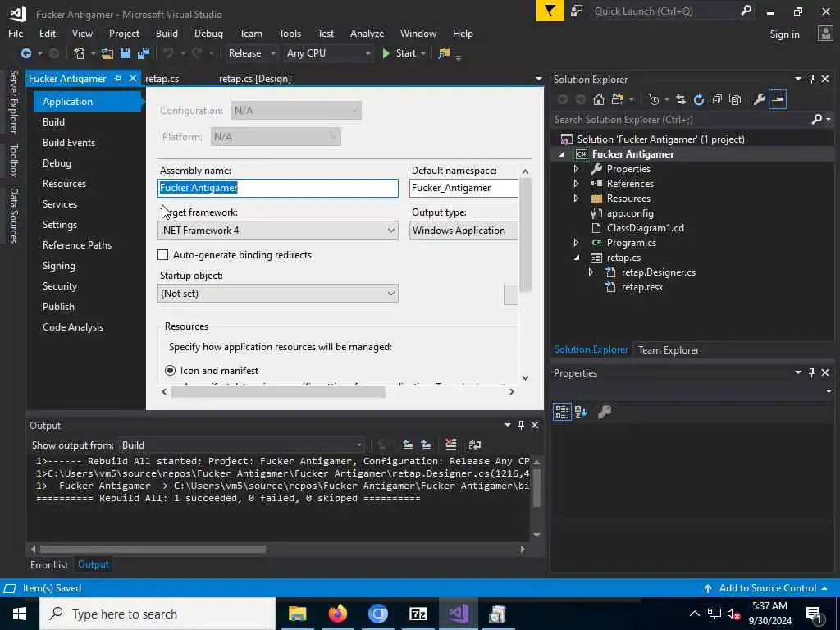
Task: Save the current item with the floppy icon
Action: (x=126, y=53)
